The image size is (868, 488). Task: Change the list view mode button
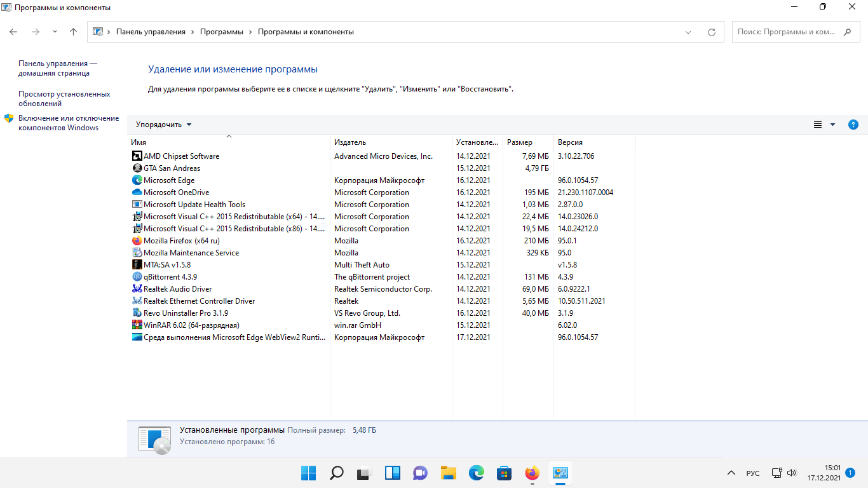pos(818,125)
